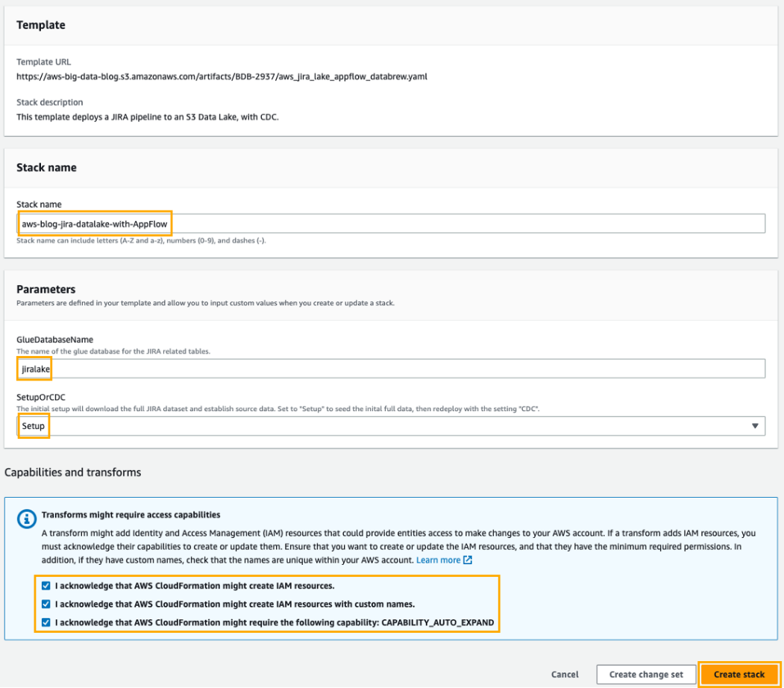The width and height of the screenshot is (784, 688).
Task: Click the Parameters section heading
Action: (46, 289)
